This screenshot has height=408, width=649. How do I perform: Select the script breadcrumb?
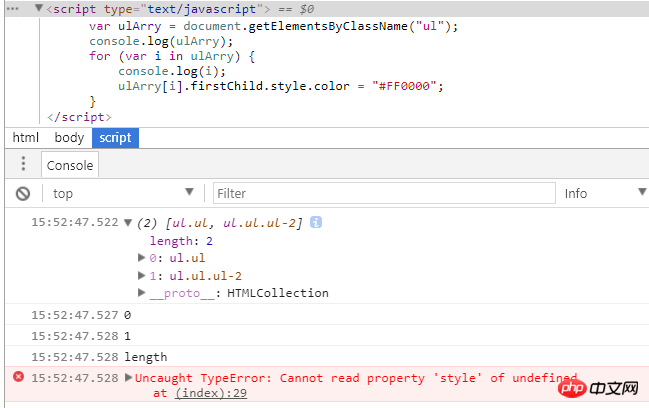coord(115,137)
